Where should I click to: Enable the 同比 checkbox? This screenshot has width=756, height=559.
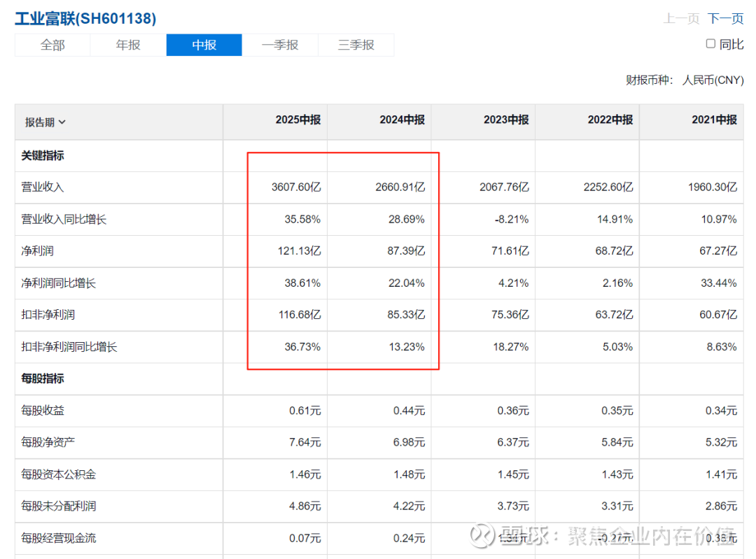pyautogui.click(x=710, y=44)
